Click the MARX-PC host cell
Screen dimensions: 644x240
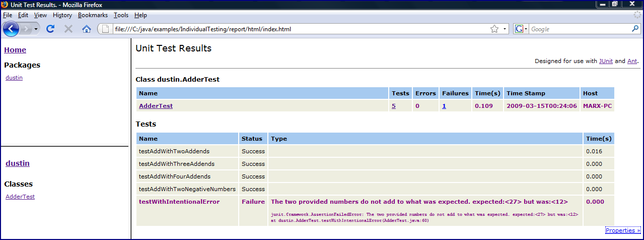pos(597,106)
